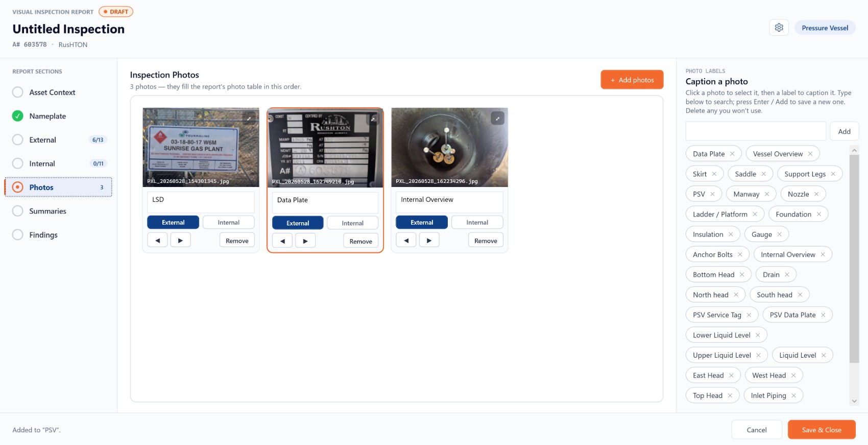
Task: Set Data Plate photo to External
Action: click(298, 223)
